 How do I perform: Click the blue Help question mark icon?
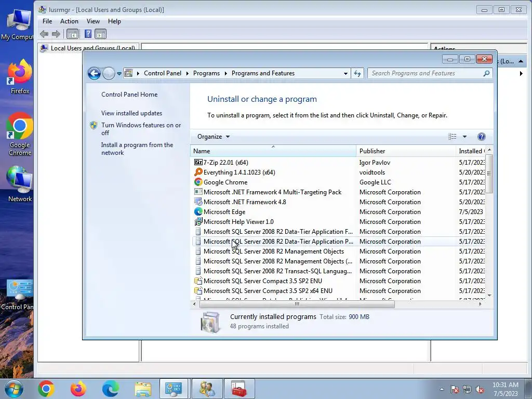tap(481, 137)
